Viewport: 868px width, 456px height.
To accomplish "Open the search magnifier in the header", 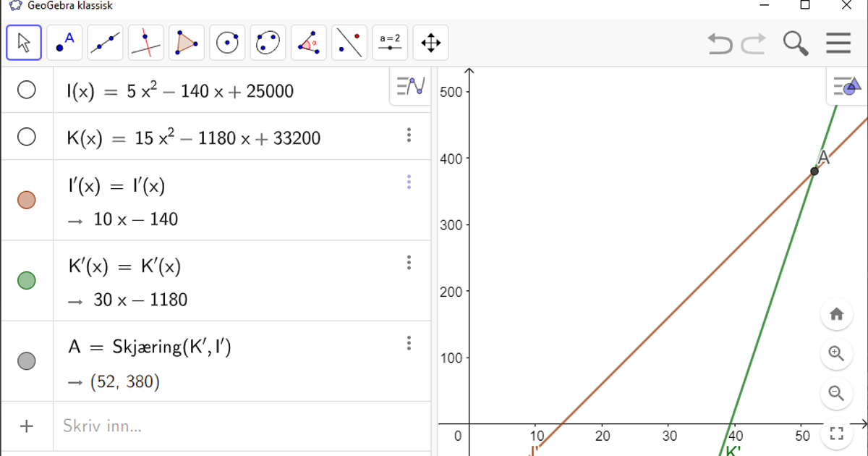I will point(796,43).
